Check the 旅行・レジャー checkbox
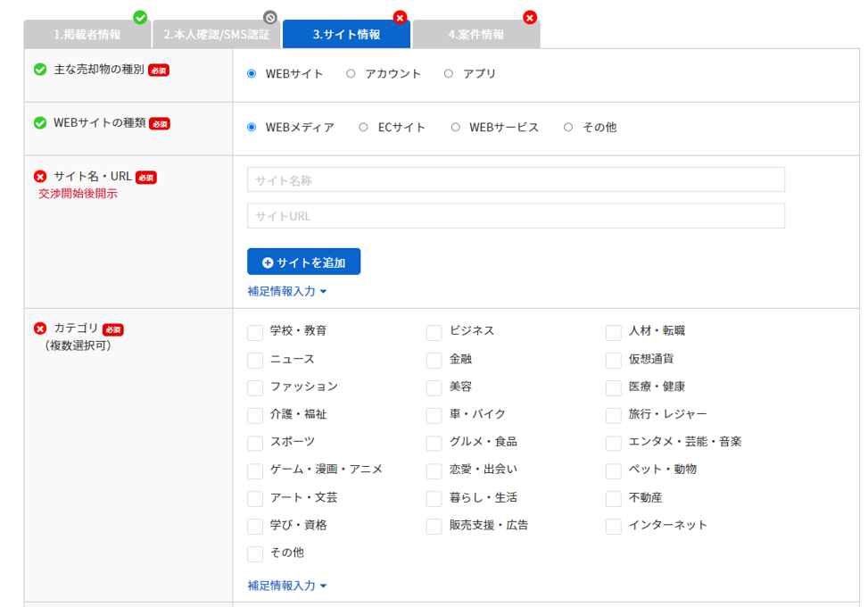The width and height of the screenshot is (868, 607). [x=614, y=416]
